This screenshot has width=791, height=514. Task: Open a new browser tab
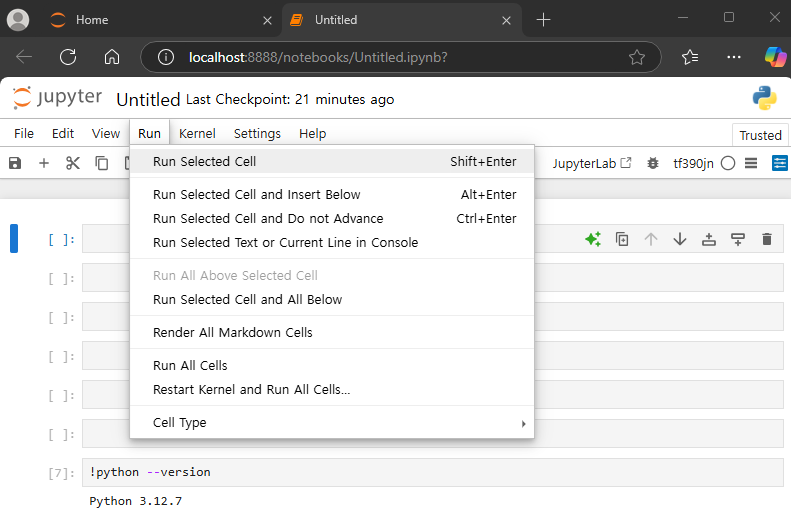point(543,20)
